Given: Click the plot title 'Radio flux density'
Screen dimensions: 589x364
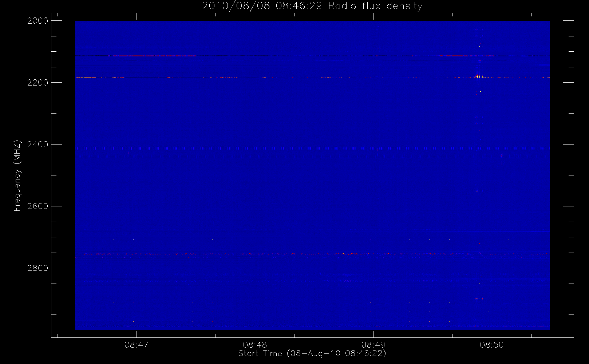Looking at the screenshot, I should tap(375, 6).
